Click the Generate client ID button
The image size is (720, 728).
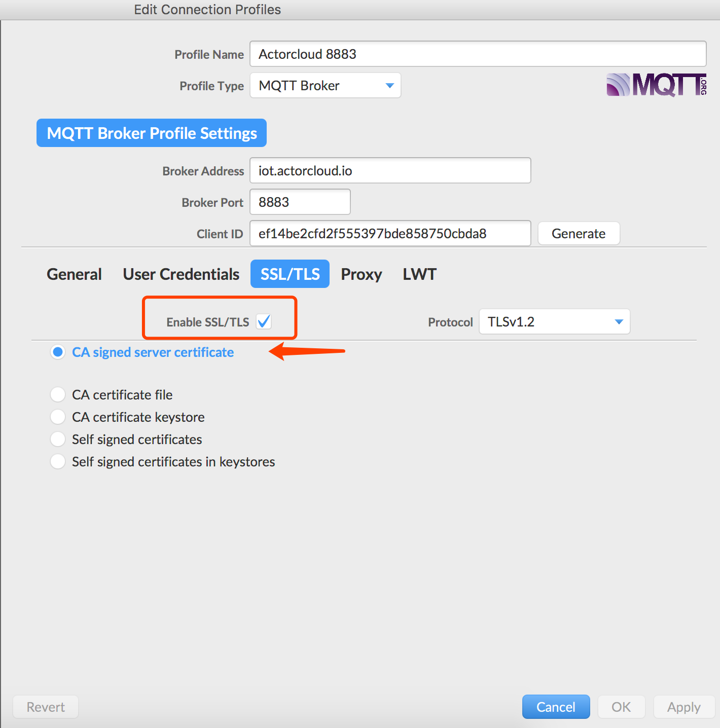pyautogui.click(x=579, y=233)
